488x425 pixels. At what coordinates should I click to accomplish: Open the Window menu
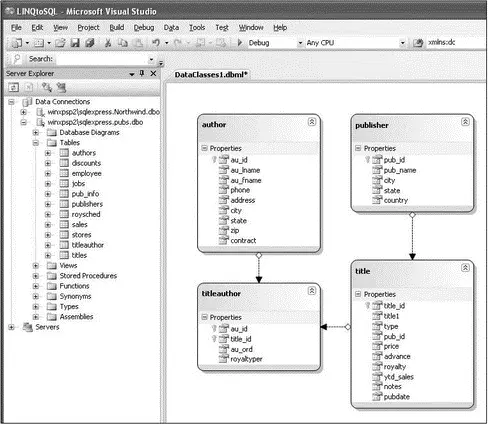[x=251, y=28]
